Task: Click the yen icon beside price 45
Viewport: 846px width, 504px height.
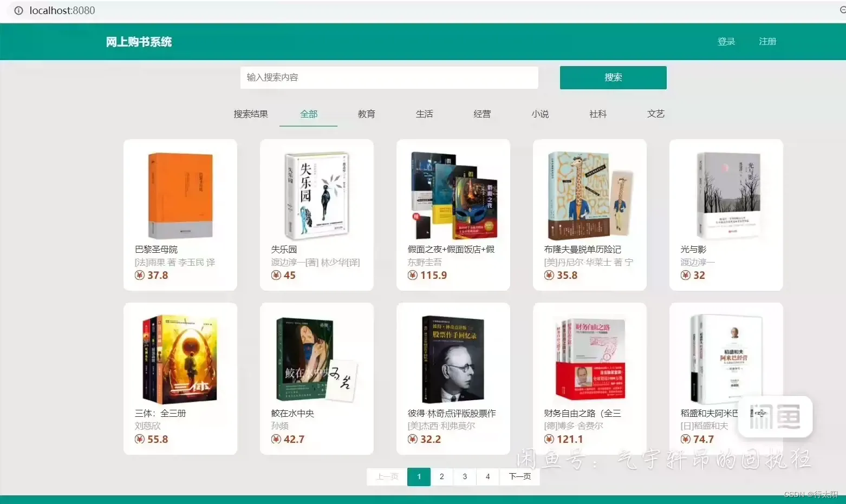Action: (276, 275)
